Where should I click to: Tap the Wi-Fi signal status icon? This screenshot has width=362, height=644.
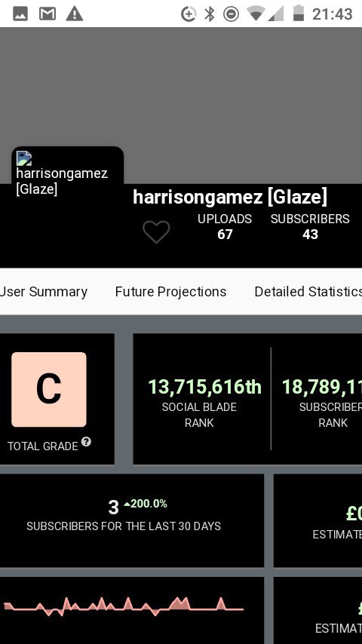pyautogui.click(x=255, y=14)
